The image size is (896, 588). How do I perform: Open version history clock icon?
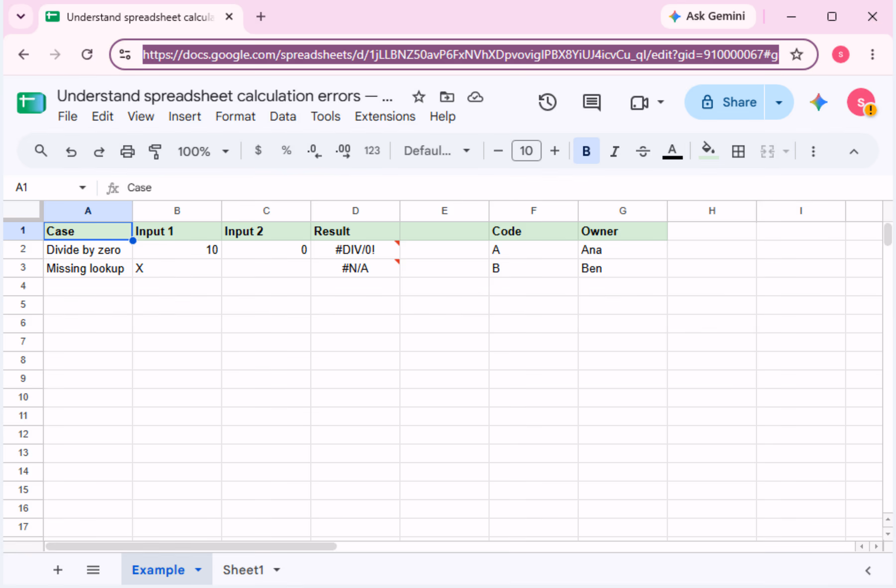pyautogui.click(x=548, y=102)
